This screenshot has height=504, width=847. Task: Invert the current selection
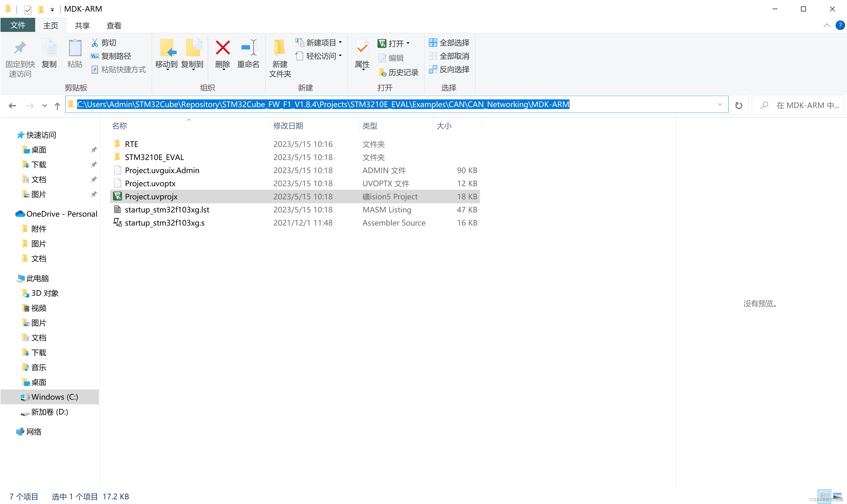(x=449, y=69)
